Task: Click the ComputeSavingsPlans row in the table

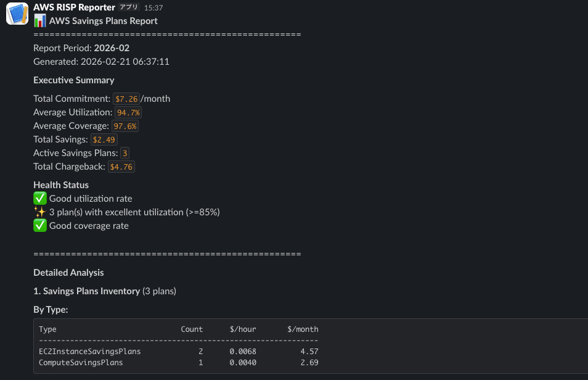Action: (x=81, y=363)
